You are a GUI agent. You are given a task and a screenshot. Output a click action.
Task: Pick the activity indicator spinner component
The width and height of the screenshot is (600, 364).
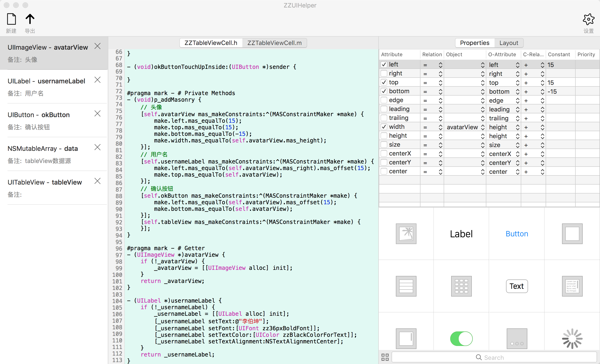(572, 338)
